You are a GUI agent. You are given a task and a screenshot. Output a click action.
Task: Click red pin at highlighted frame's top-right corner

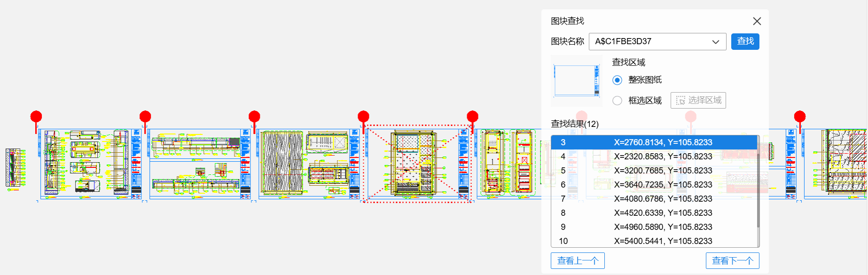[x=472, y=117]
